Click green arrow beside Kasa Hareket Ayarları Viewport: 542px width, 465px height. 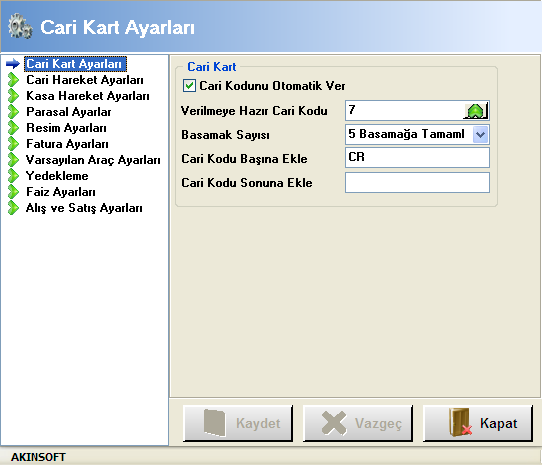coord(13,96)
